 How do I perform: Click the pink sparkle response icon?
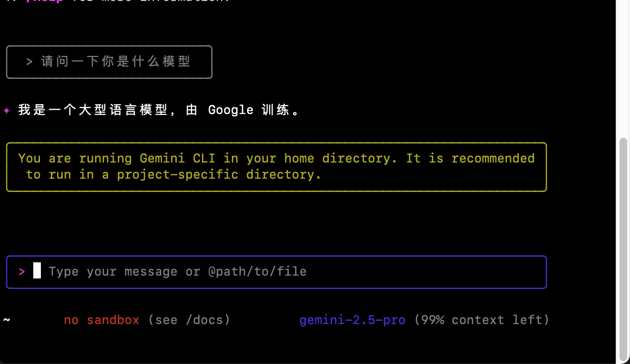(x=7, y=111)
